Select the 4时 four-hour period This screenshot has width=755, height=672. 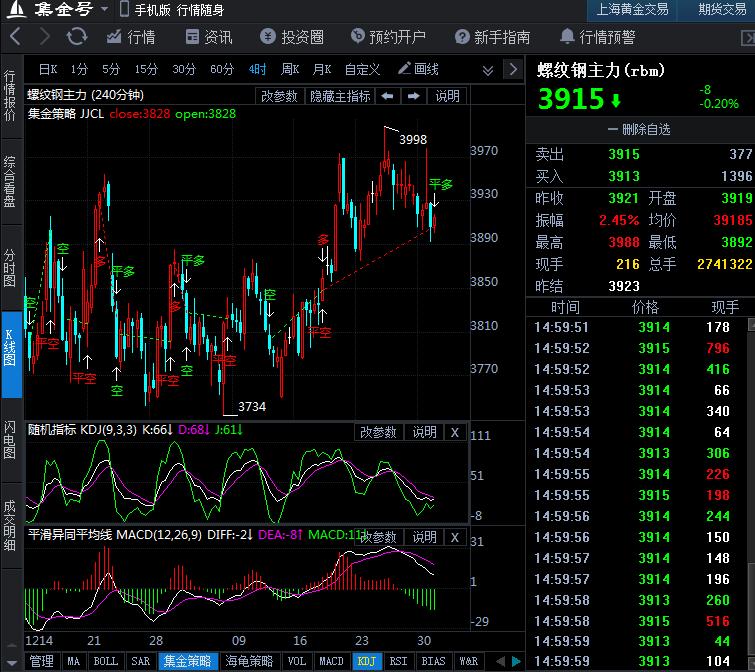click(x=257, y=69)
